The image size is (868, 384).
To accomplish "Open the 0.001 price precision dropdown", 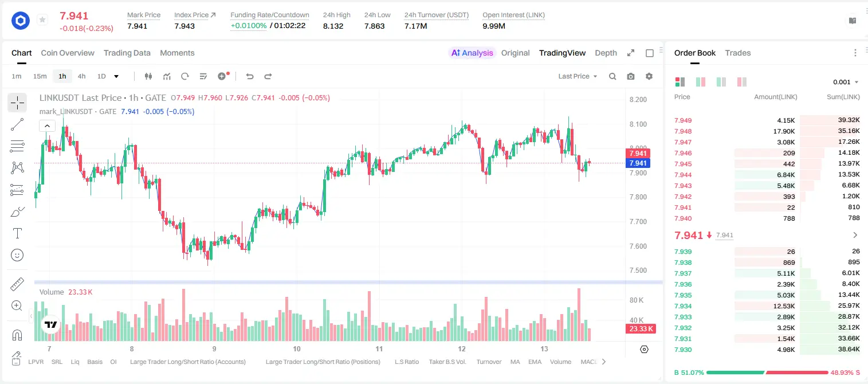I will pyautogui.click(x=846, y=82).
